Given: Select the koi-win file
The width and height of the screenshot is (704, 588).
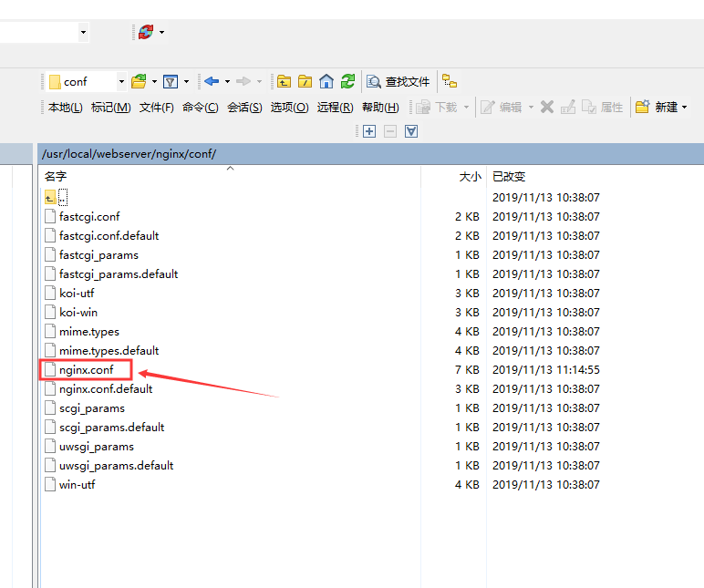Looking at the screenshot, I should (78, 313).
